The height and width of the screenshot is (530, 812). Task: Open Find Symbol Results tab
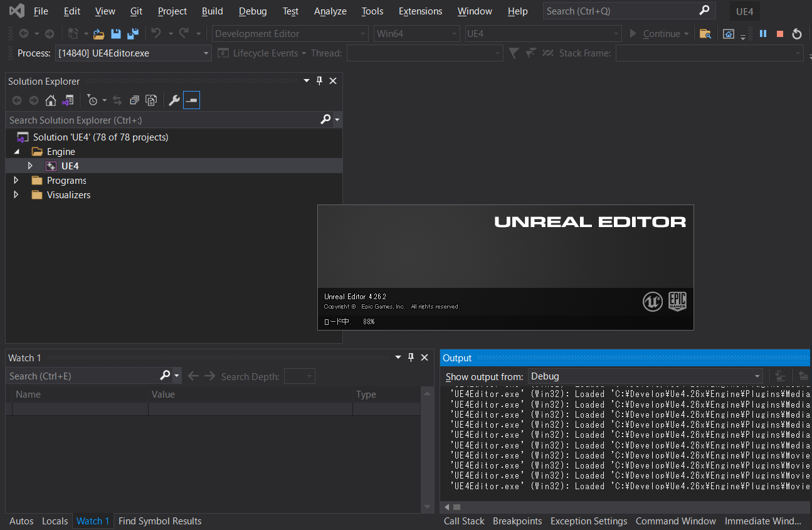click(160, 521)
